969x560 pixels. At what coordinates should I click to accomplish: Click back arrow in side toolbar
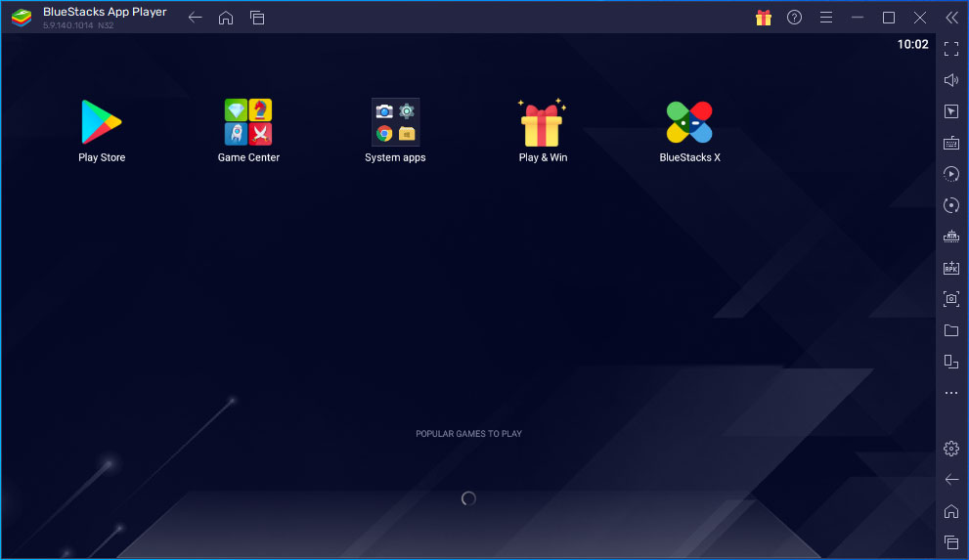click(x=951, y=480)
